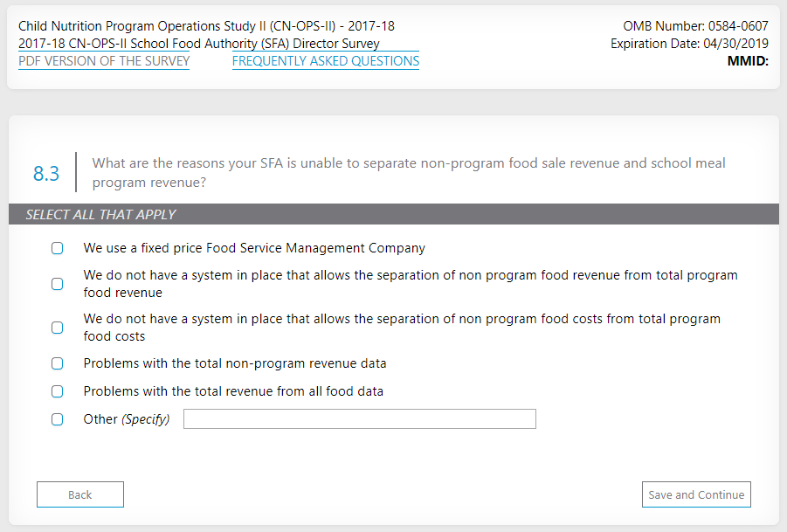The height and width of the screenshot is (532, 787).
Task: Click the 'Problems with the total non-program revenue' label text
Action: pyautogui.click(x=235, y=363)
